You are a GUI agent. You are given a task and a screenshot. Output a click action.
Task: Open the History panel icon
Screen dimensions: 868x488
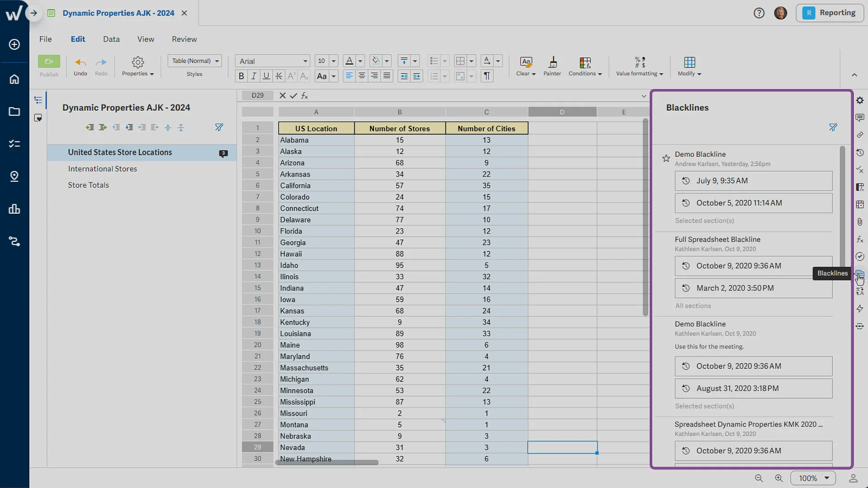pos(860,153)
